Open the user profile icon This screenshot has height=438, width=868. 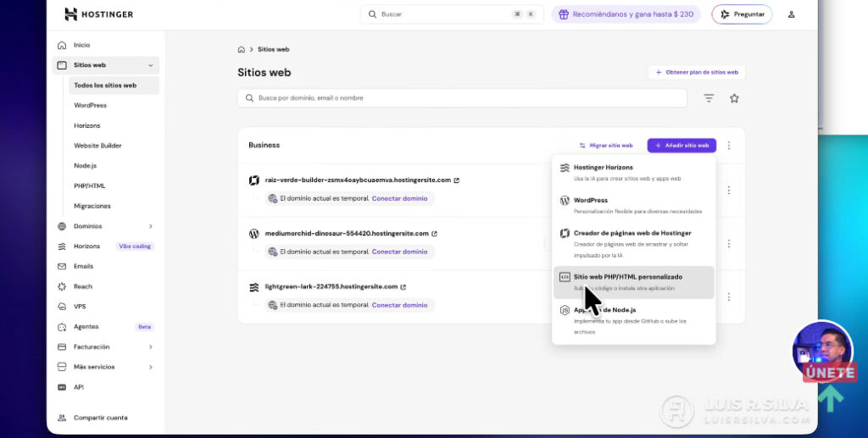click(791, 14)
